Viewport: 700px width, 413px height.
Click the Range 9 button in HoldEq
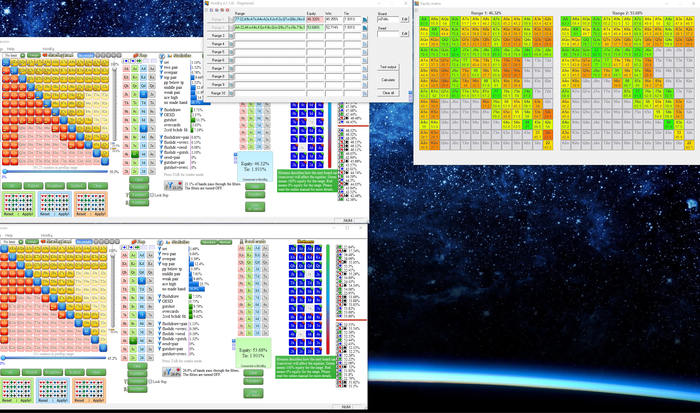(218, 84)
